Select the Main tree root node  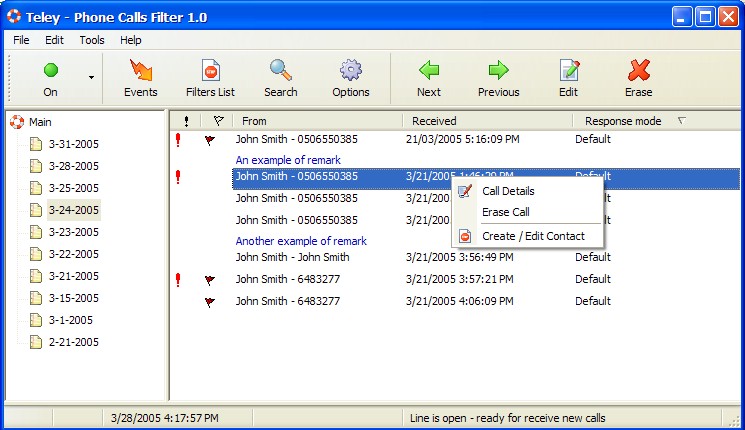coord(40,122)
